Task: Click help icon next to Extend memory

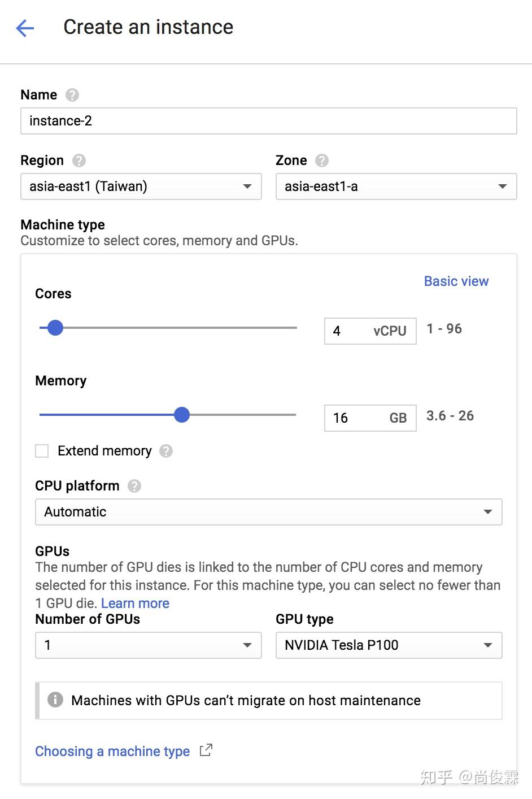Action: point(166,451)
